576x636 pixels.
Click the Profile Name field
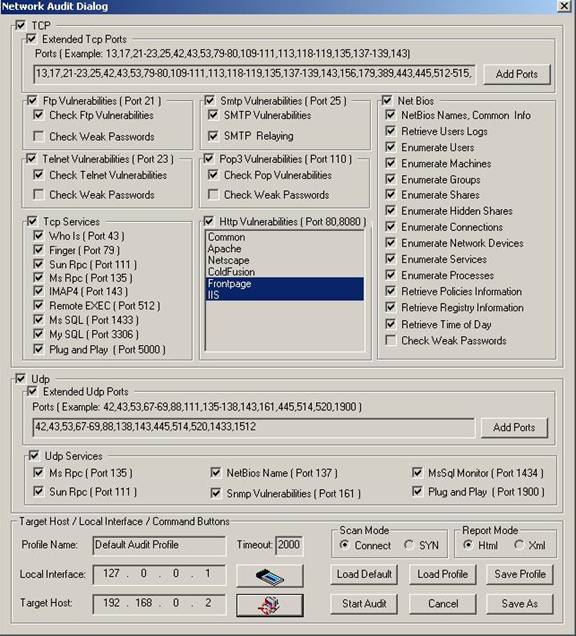click(x=159, y=545)
